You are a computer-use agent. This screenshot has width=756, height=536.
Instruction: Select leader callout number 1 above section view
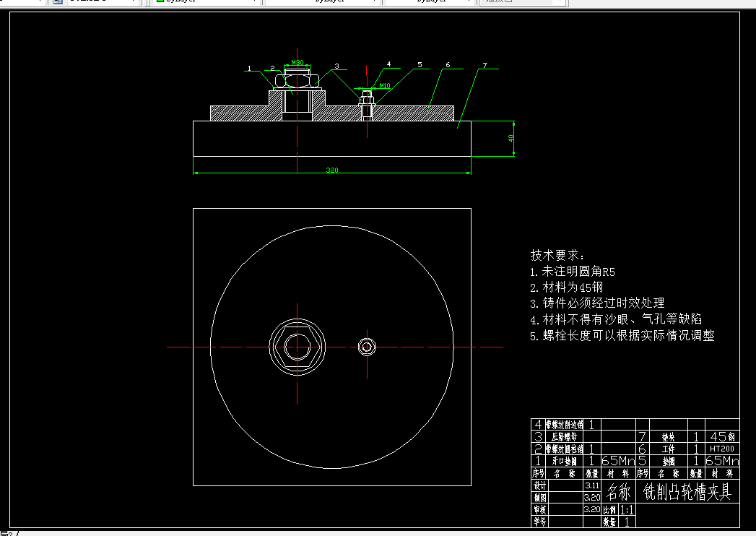coord(249,69)
